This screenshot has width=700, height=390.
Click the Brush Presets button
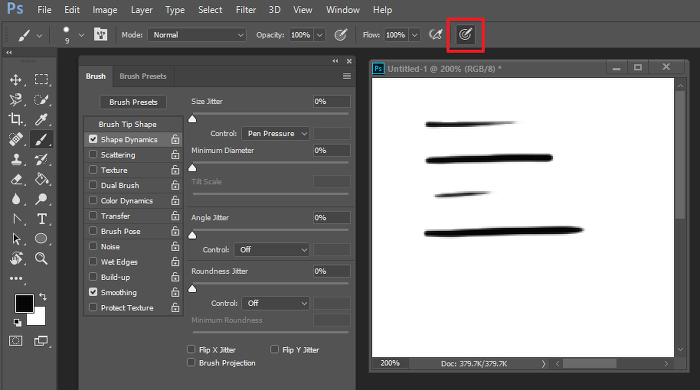133,102
